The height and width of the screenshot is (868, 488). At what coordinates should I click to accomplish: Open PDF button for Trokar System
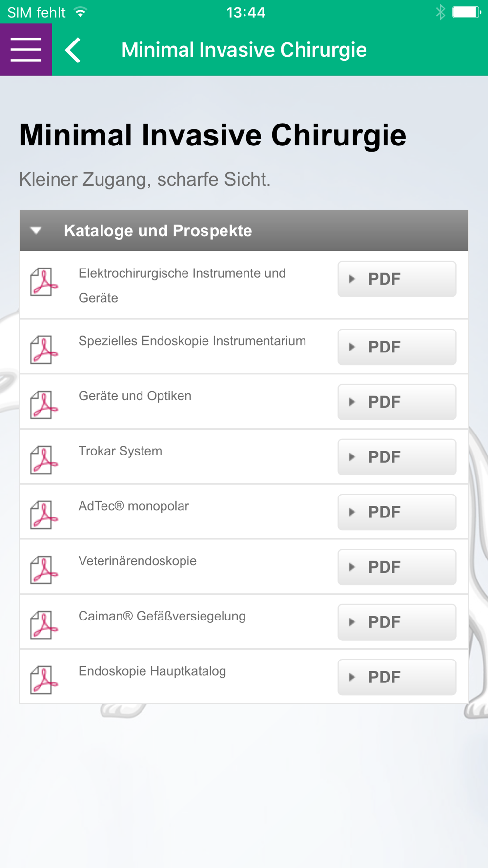[397, 457]
